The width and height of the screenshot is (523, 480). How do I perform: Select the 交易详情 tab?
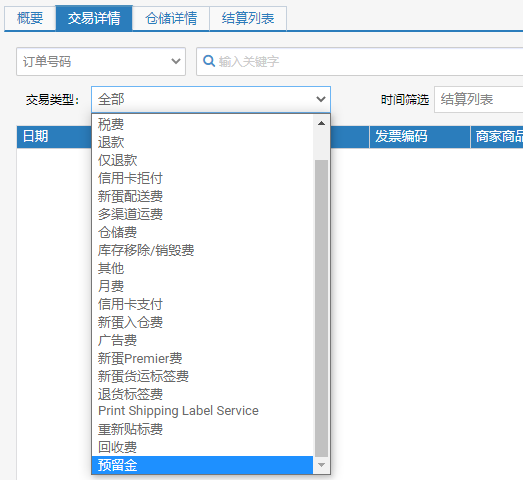pyautogui.click(x=94, y=18)
